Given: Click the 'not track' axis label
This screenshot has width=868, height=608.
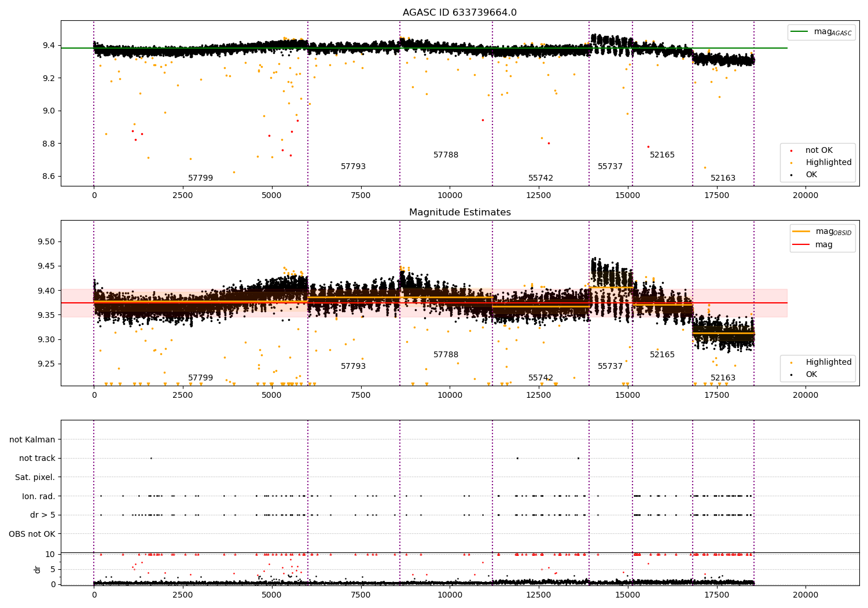Looking at the screenshot, I should [x=37, y=459].
